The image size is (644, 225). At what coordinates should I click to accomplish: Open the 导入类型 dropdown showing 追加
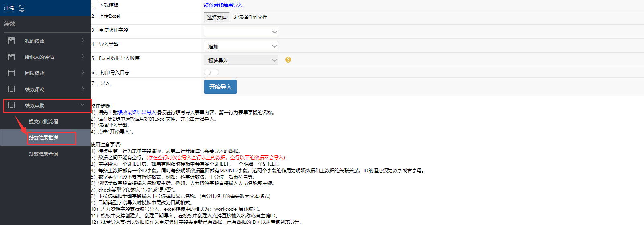click(241, 46)
